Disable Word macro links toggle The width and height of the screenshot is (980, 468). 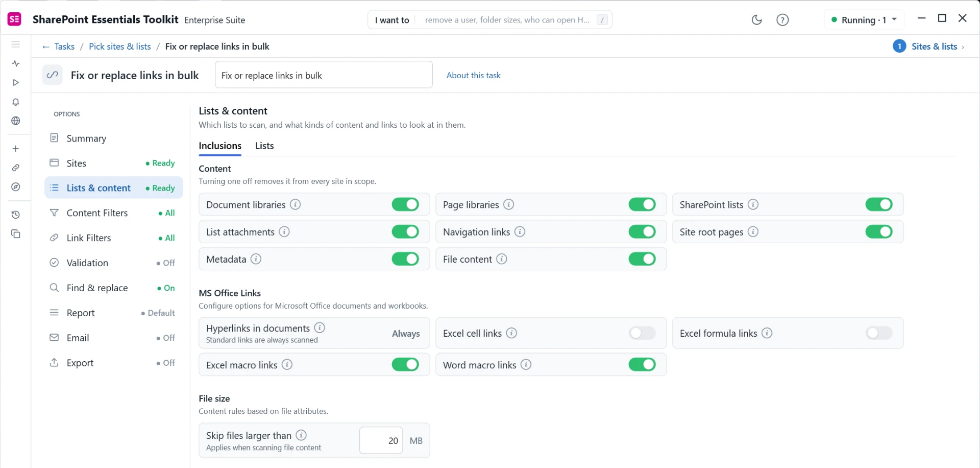click(642, 365)
